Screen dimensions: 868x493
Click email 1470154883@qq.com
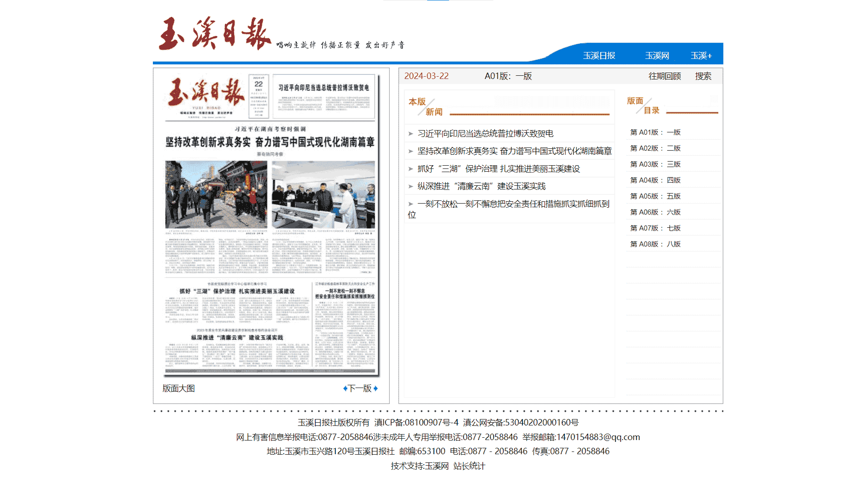598,437
